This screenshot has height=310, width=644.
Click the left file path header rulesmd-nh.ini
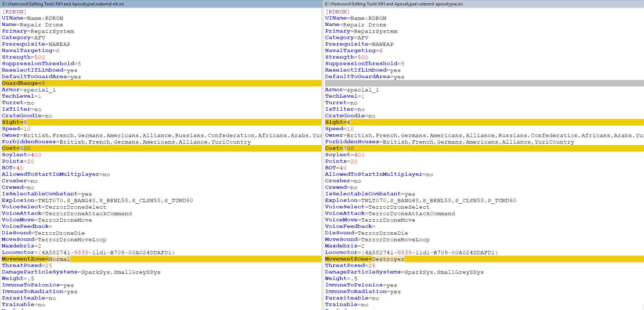pos(63,4)
